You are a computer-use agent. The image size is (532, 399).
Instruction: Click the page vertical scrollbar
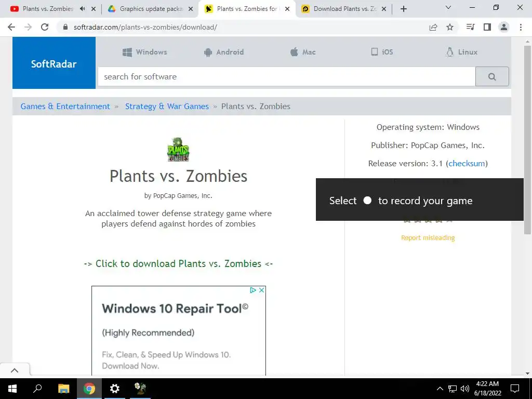527,140
